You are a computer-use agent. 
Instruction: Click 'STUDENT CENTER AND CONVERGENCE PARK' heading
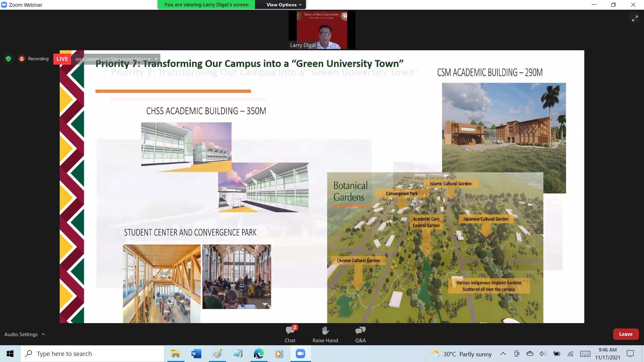coord(190,233)
